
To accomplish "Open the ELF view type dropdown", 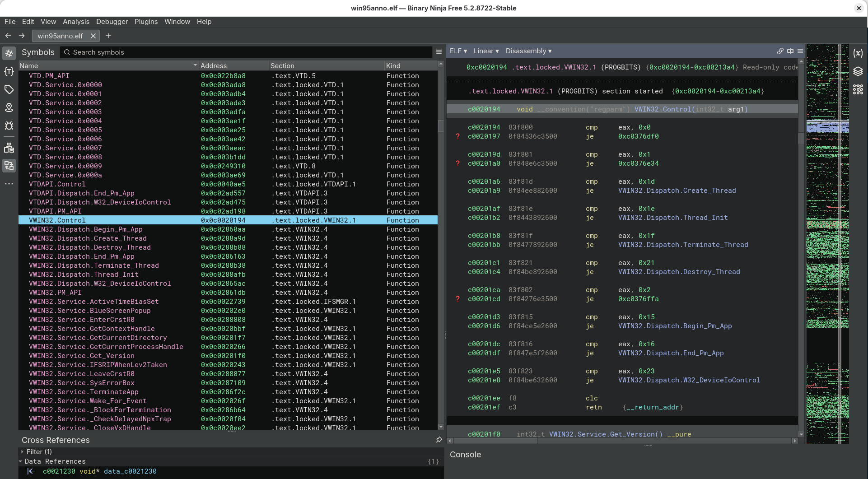I will tap(458, 51).
